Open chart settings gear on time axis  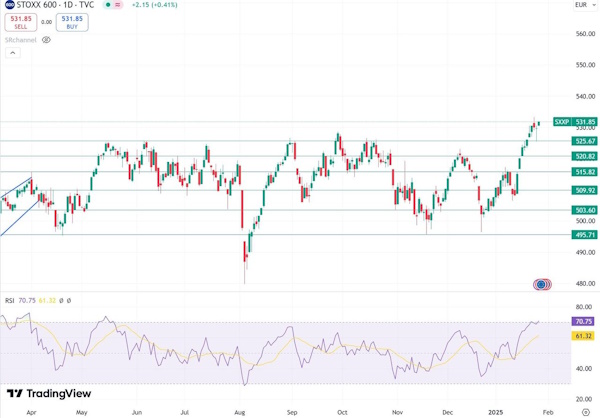(x=585, y=412)
